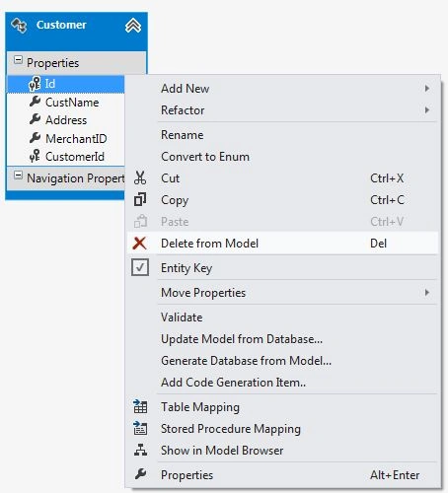
Task: Click the Stored Procedure Mapping icon
Action: pyautogui.click(x=140, y=428)
